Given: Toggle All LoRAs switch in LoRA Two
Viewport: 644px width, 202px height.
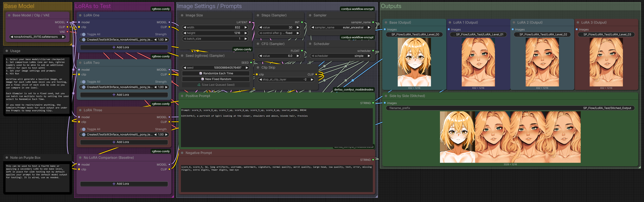Looking at the screenshot, I should [83, 82].
